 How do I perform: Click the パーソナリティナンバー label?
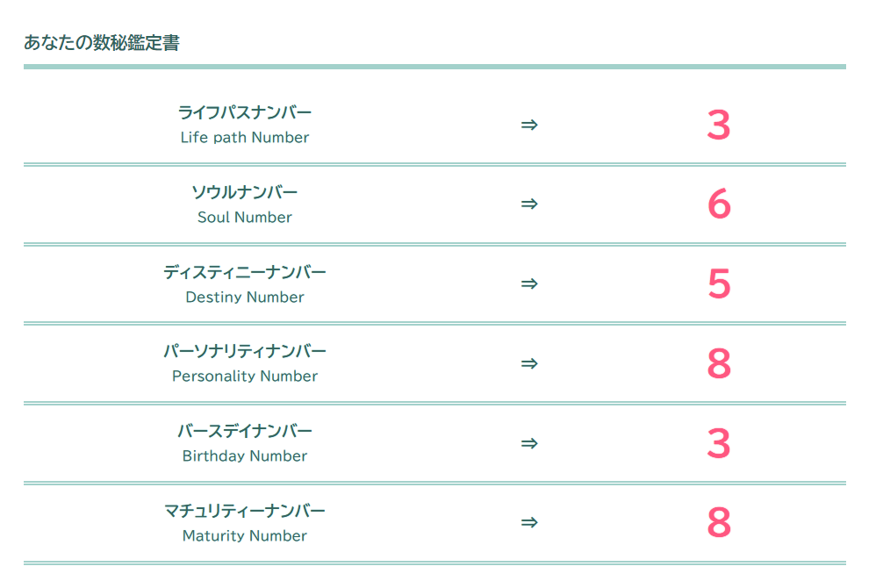[245, 351]
